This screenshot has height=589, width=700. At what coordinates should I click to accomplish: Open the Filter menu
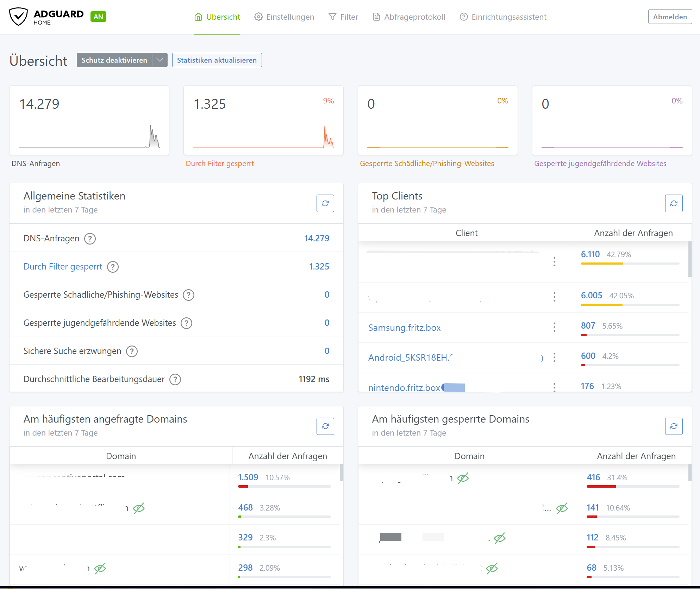[343, 17]
